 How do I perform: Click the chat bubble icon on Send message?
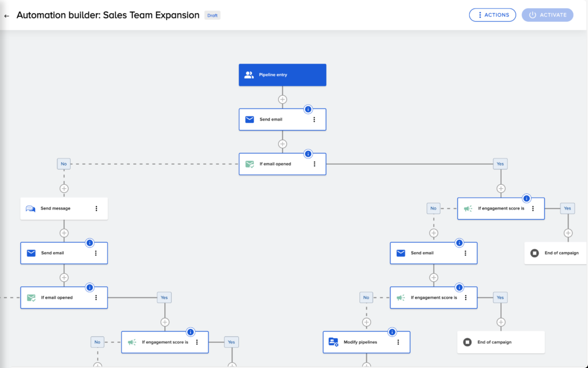(30, 208)
